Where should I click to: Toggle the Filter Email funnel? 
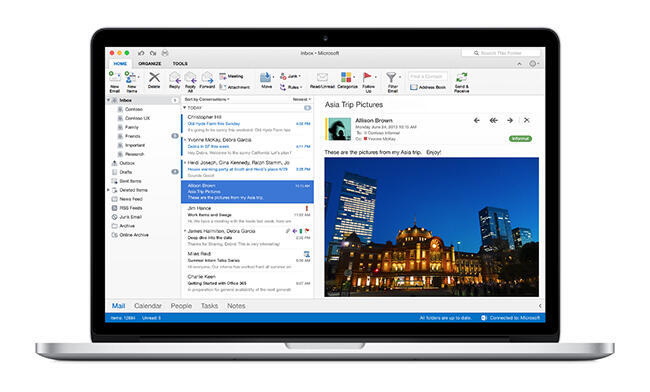(x=391, y=77)
